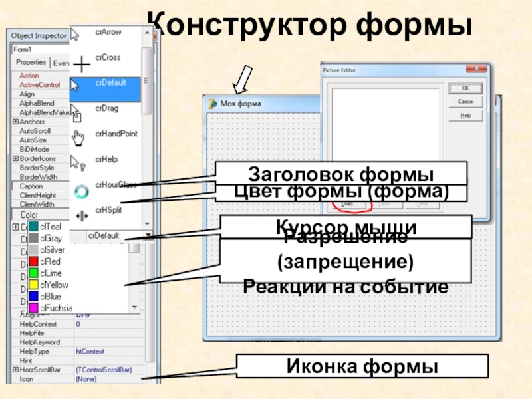Viewport: 532px width, 399px height.
Task: Open the crDefault cursor dropdown arrow
Action: 148,235
